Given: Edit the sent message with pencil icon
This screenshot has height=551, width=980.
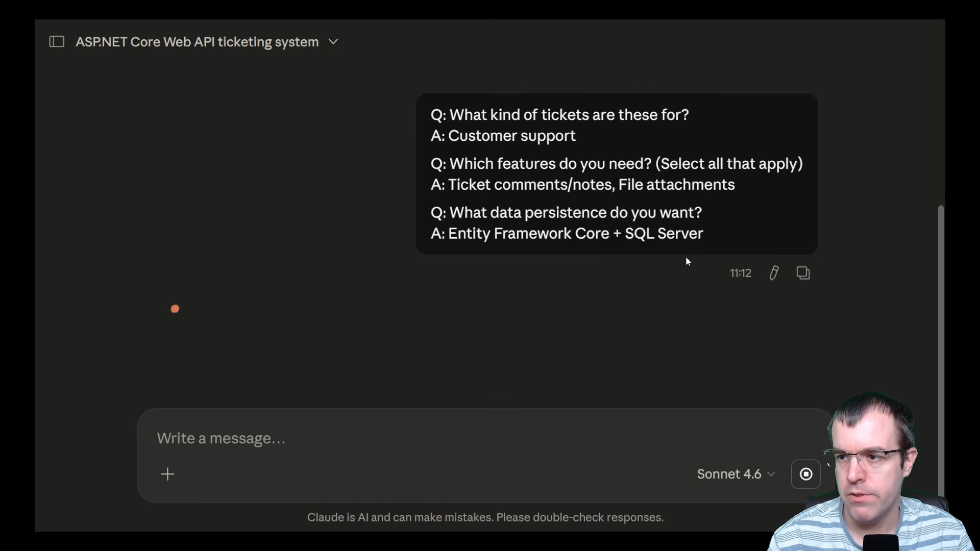Looking at the screenshot, I should click(x=774, y=273).
